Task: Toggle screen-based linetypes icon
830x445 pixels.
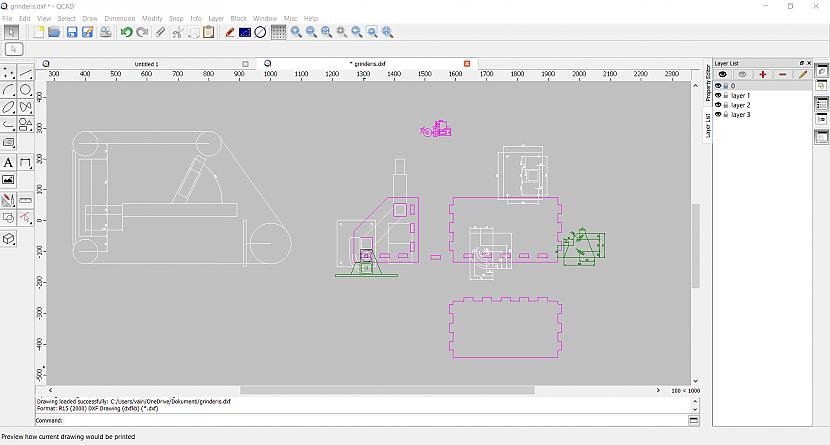Action: point(245,32)
